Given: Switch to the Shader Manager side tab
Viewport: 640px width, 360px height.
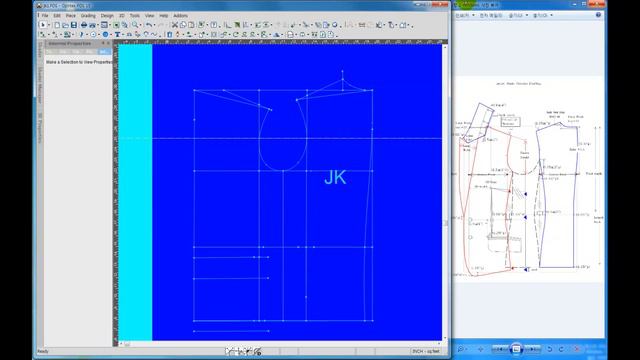Looking at the screenshot, I should click(40, 86).
